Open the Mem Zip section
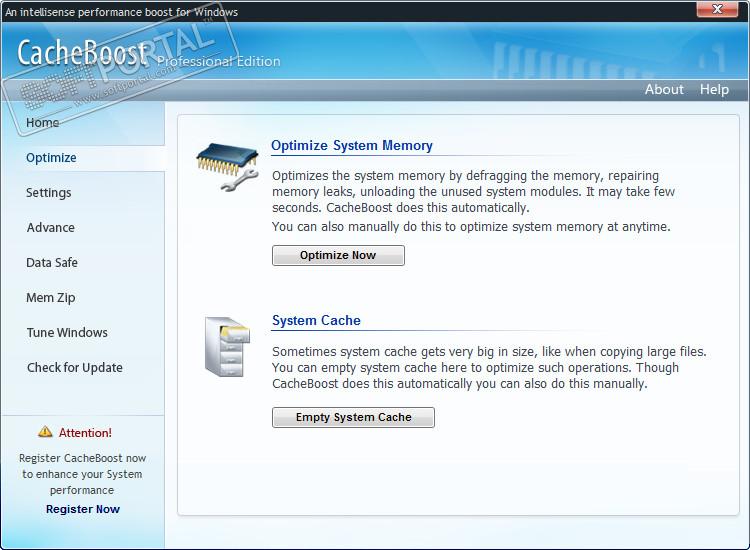Viewport: 750px width, 550px height. [x=51, y=297]
